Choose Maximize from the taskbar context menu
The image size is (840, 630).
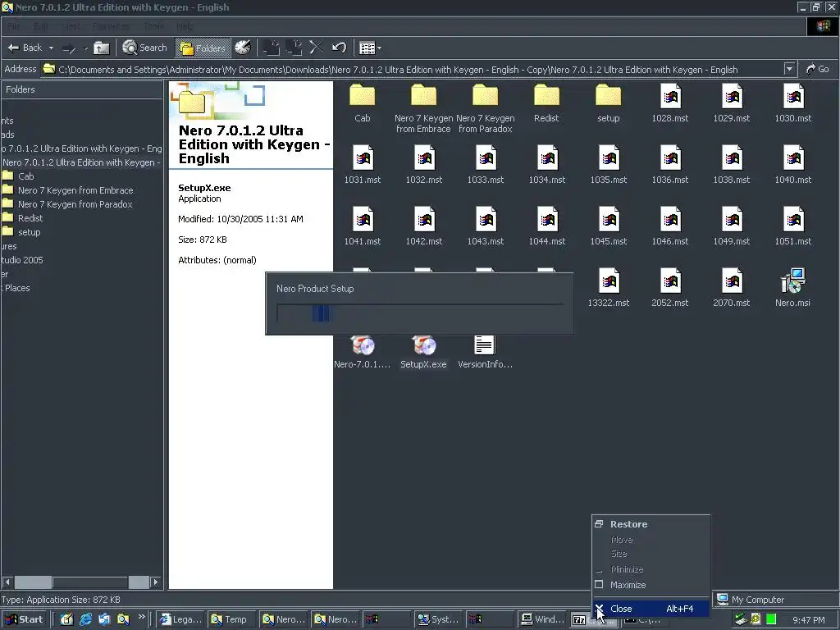(651, 585)
